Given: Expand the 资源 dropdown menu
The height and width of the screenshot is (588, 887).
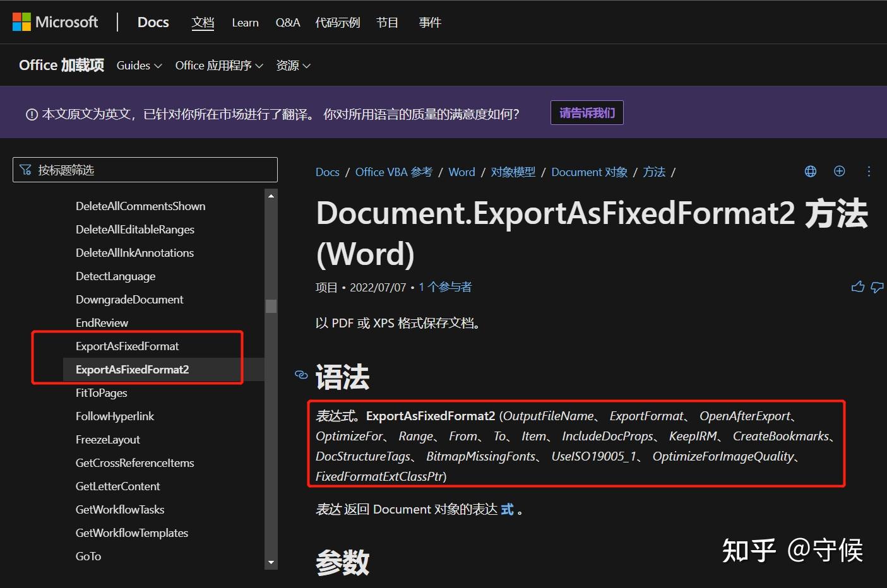Looking at the screenshot, I should point(292,65).
